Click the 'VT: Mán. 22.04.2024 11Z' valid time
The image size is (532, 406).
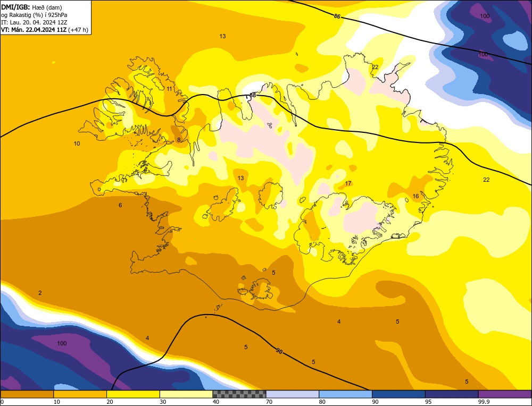(34, 30)
